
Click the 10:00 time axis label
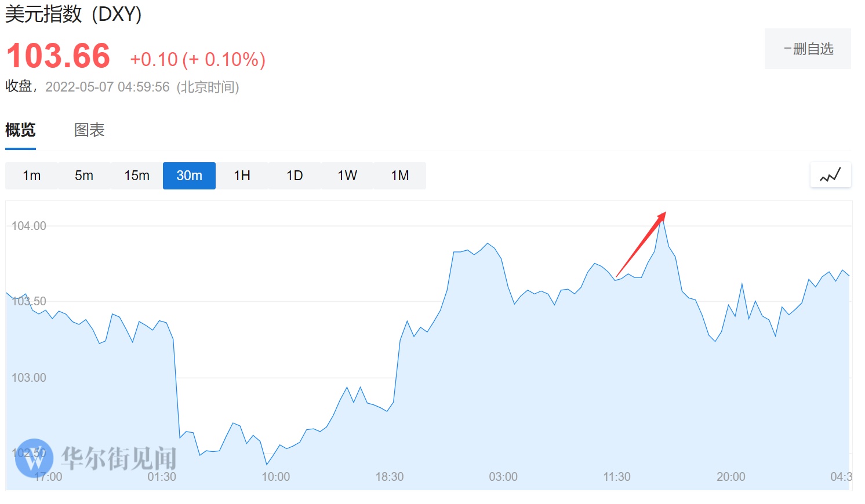pyautogui.click(x=275, y=477)
